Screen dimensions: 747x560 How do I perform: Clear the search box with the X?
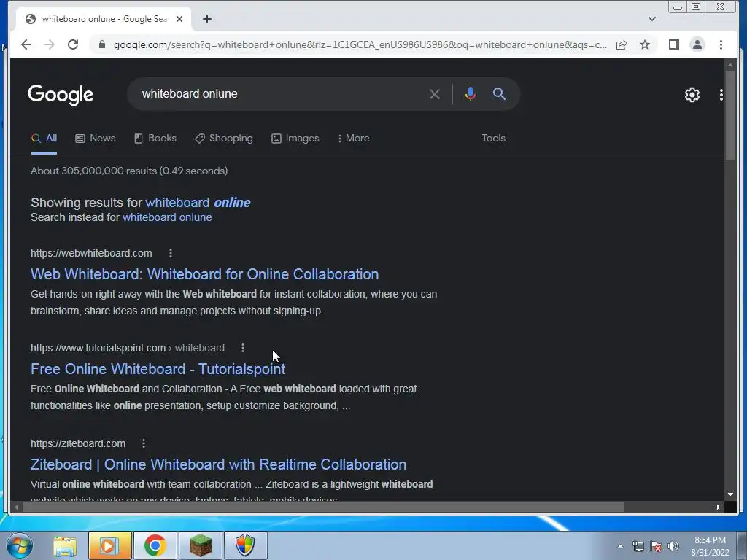click(435, 94)
